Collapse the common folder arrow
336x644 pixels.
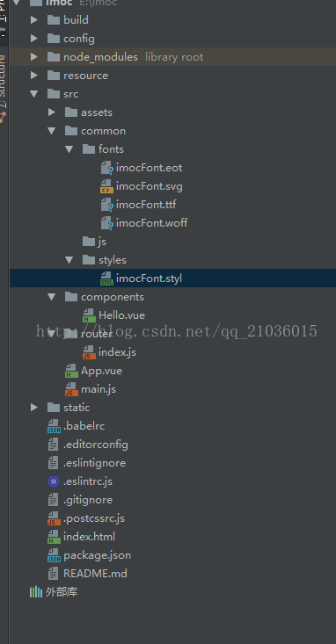pos(52,131)
